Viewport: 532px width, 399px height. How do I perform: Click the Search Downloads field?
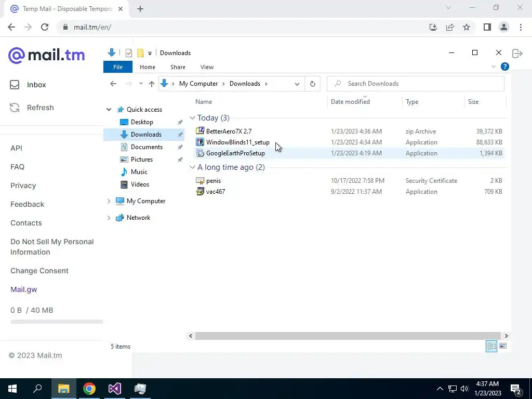[x=415, y=84]
